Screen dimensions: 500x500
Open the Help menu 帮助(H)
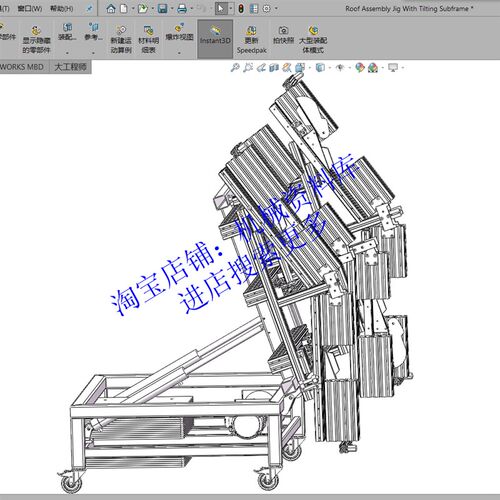62,8
